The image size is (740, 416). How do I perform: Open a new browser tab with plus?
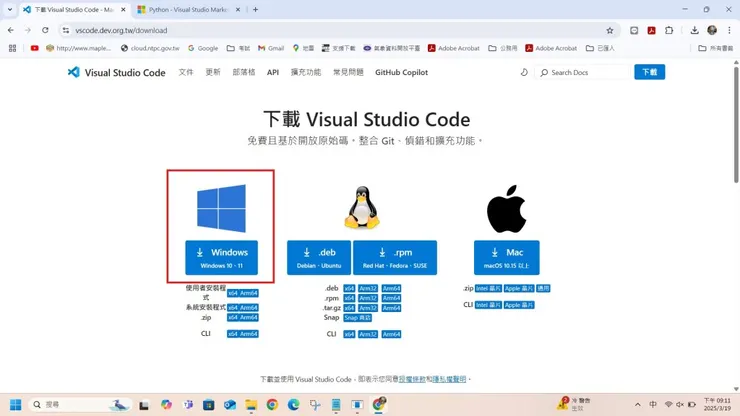[x=255, y=9]
